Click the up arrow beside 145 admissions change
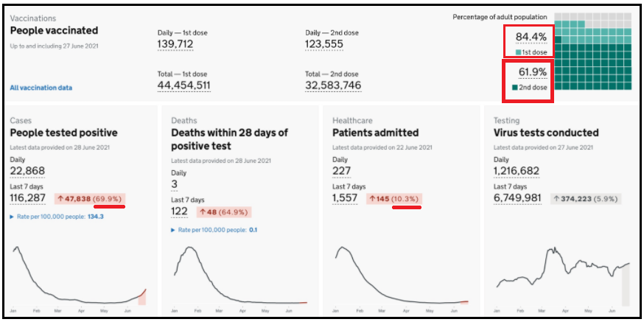The image size is (644, 322). coord(373,199)
